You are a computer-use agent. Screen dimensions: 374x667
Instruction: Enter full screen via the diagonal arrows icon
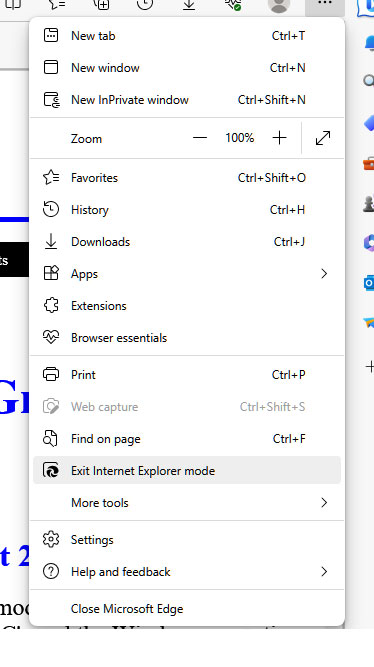tap(323, 138)
